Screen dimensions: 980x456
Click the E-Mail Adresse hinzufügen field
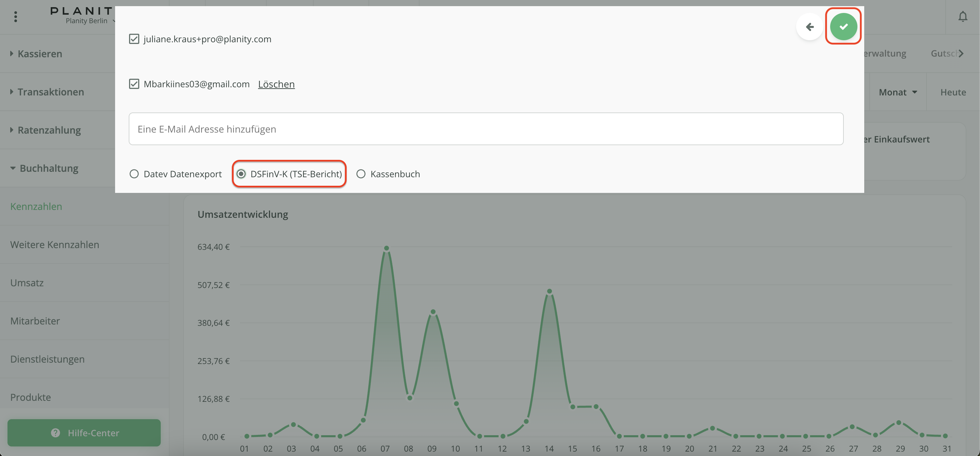486,128
